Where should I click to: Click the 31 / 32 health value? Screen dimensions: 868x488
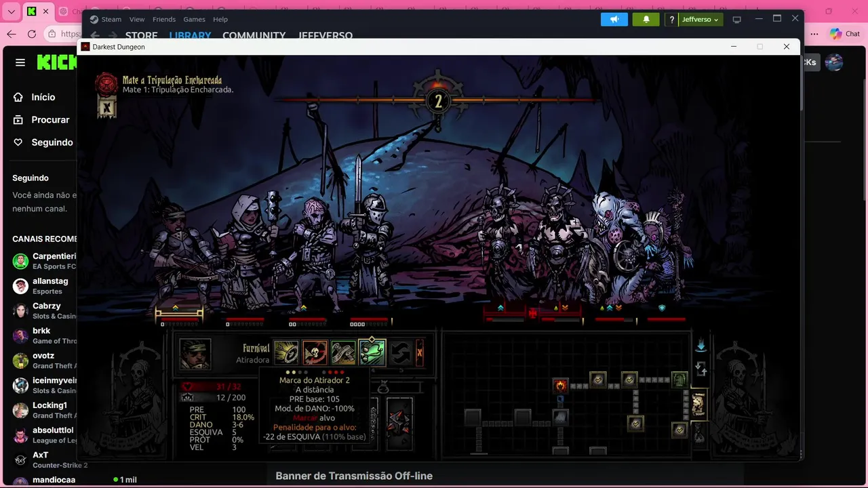point(230,387)
